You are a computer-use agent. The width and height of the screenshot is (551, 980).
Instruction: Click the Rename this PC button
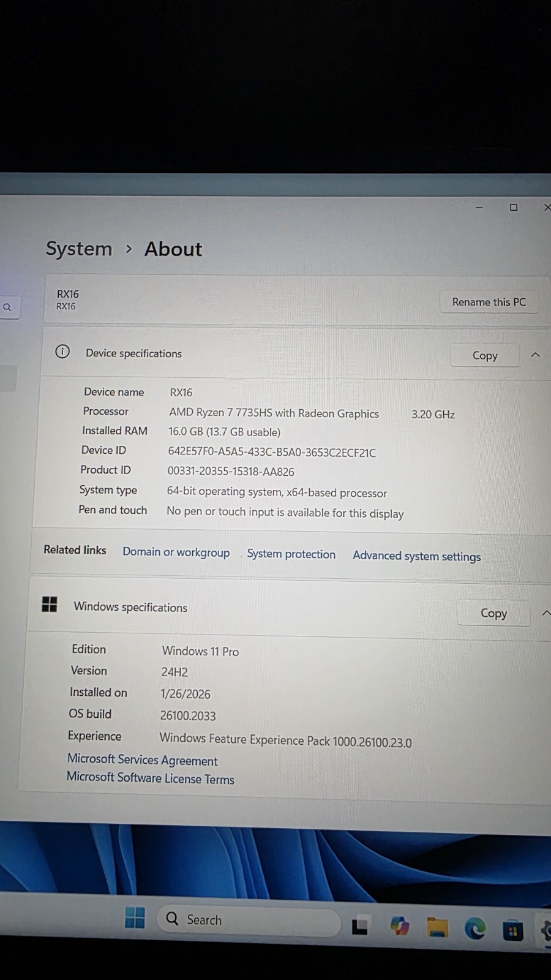tap(489, 302)
